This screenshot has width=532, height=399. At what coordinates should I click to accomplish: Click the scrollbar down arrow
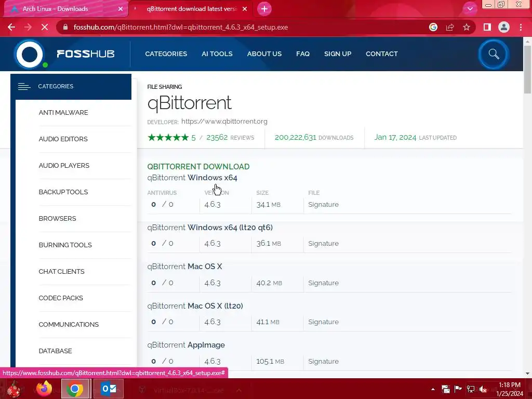[x=527, y=374]
